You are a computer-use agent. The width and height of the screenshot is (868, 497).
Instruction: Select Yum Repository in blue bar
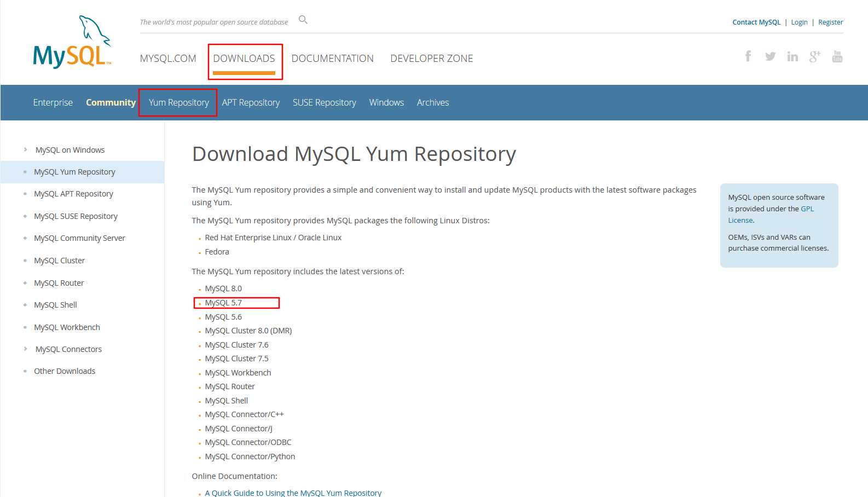coord(179,102)
